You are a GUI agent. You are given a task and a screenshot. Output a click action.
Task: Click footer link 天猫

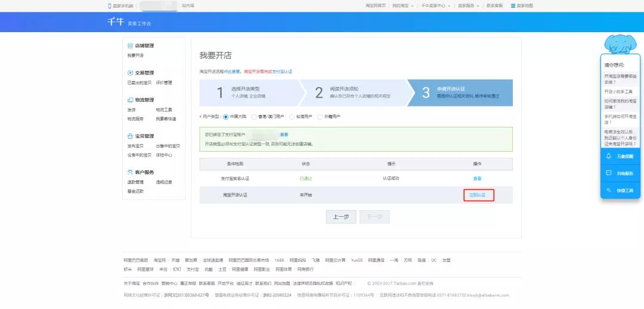(x=175, y=260)
